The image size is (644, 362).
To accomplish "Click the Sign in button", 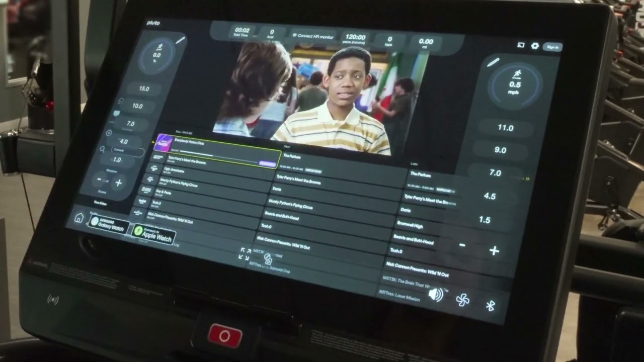I will [x=552, y=47].
